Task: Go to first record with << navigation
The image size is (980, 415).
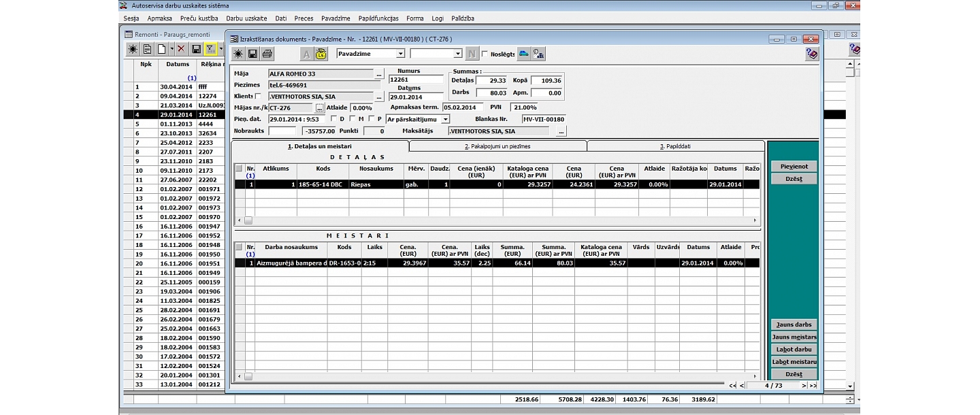Action: click(x=732, y=386)
